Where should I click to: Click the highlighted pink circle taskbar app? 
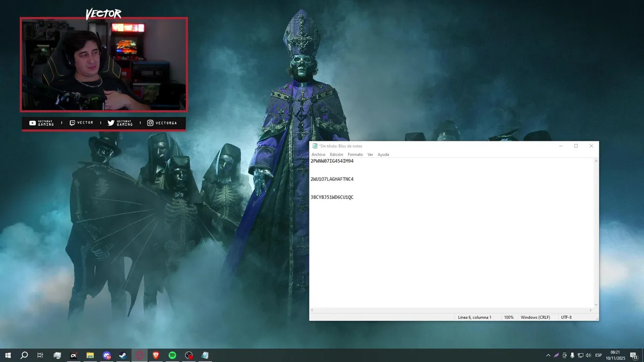(139, 355)
